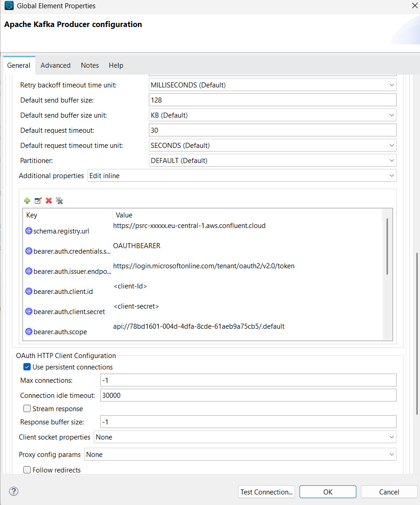Click the <client-secret> value cell

(x=136, y=306)
